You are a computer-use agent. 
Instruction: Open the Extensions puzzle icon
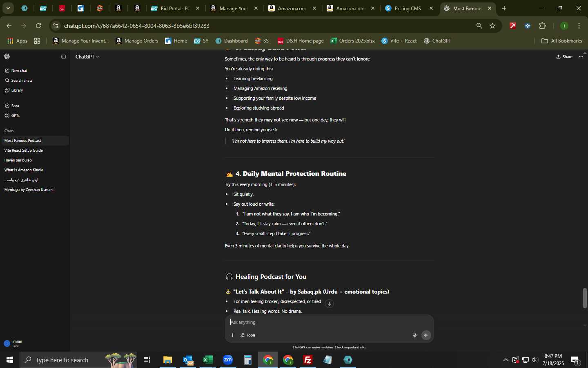pos(543,26)
